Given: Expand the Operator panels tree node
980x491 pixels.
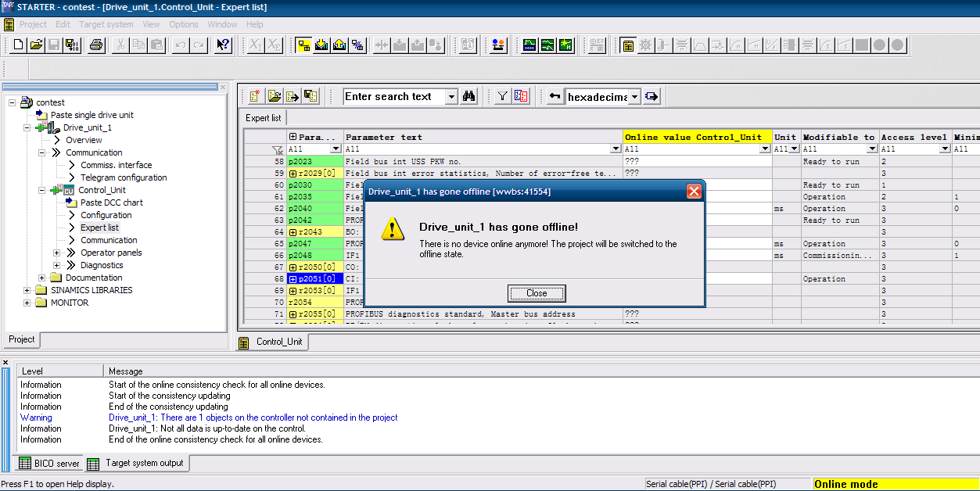Looking at the screenshot, I should (x=56, y=253).
